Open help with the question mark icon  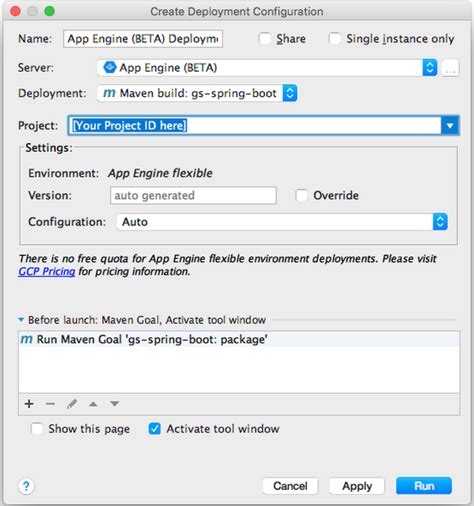click(x=26, y=486)
